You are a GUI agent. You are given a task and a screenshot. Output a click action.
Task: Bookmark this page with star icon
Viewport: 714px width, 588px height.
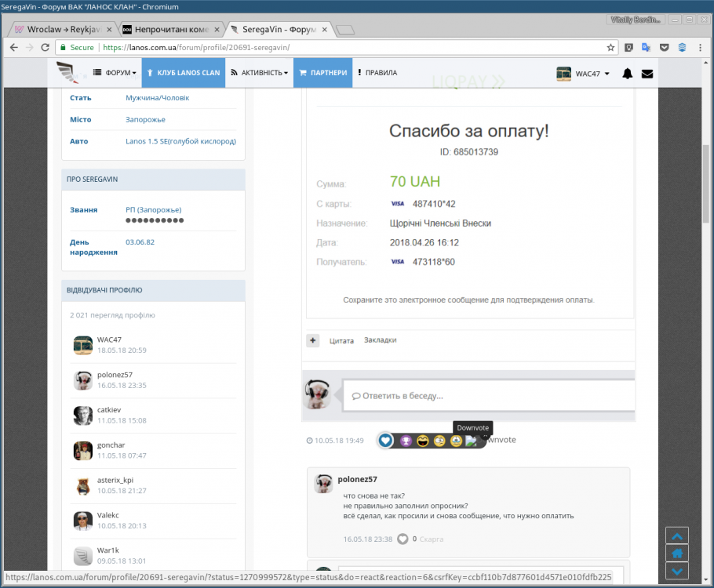(x=610, y=48)
